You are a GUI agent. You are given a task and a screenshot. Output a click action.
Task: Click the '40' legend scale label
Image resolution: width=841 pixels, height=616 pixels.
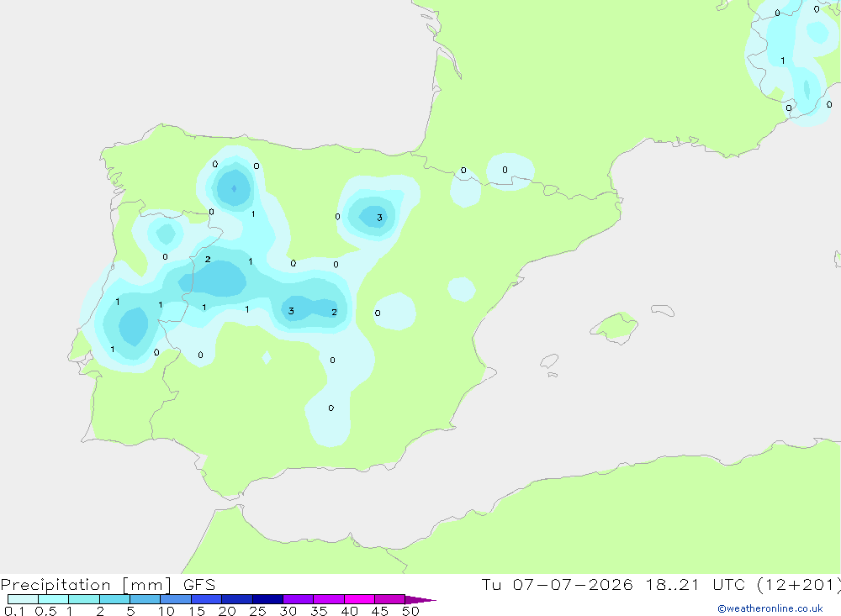click(x=349, y=611)
